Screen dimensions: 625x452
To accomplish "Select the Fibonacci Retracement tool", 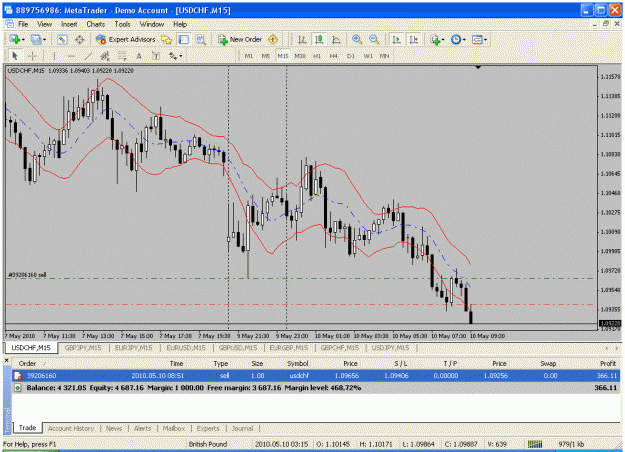I will pos(122,56).
